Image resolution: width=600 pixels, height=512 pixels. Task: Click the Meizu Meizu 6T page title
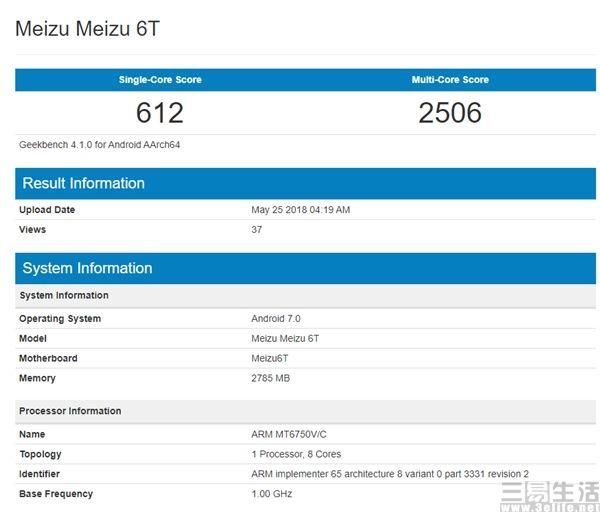click(87, 29)
